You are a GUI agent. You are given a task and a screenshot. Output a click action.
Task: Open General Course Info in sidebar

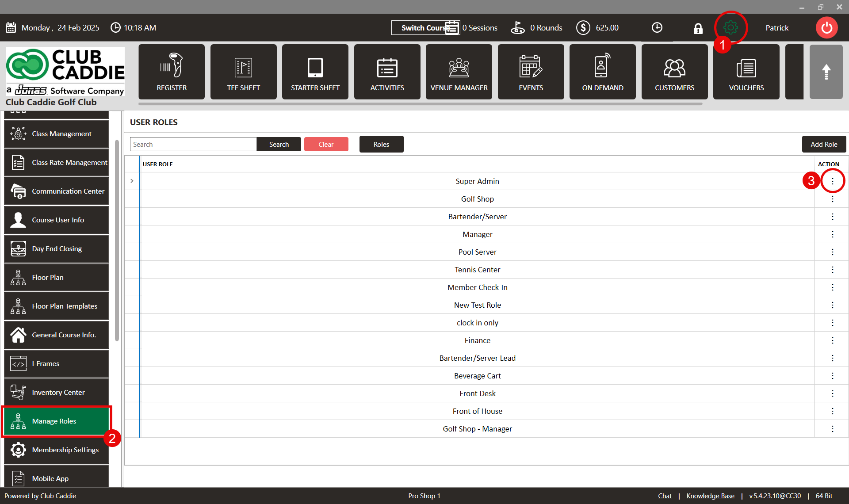pos(57,335)
